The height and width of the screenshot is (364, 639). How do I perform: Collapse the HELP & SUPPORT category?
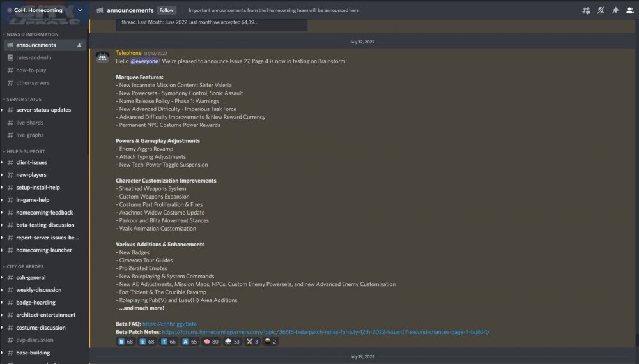[x=26, y=151]
